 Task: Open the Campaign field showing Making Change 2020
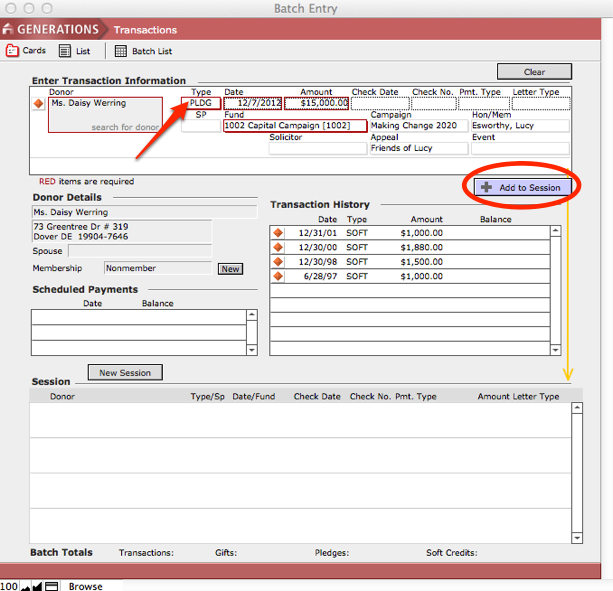point(418,126)
